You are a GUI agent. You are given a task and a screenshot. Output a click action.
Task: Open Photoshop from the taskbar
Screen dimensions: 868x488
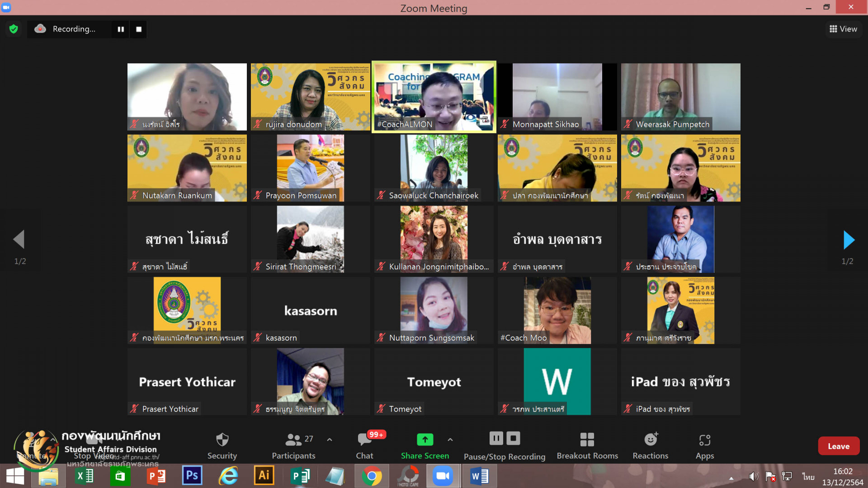point(192,476)
